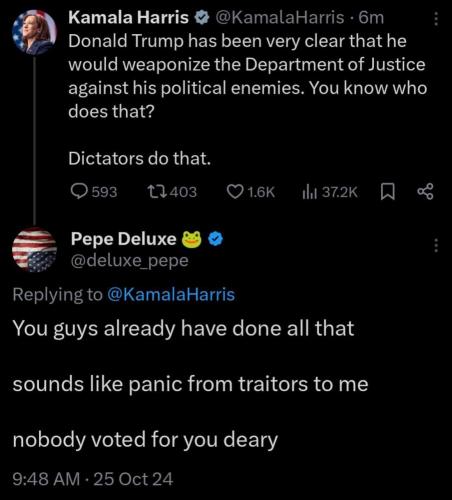Bookmark the Kamala Harris tweet
This screenshot has width=452, height=500.
point(388,192)
